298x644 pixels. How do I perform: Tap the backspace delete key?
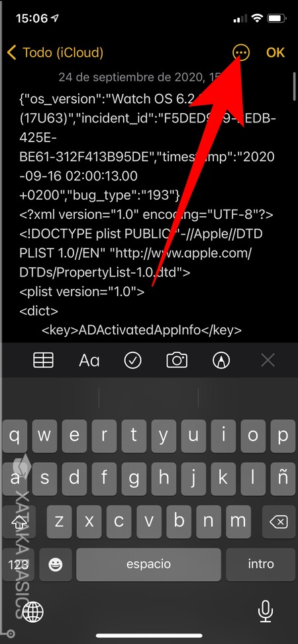tap(278, 522)
